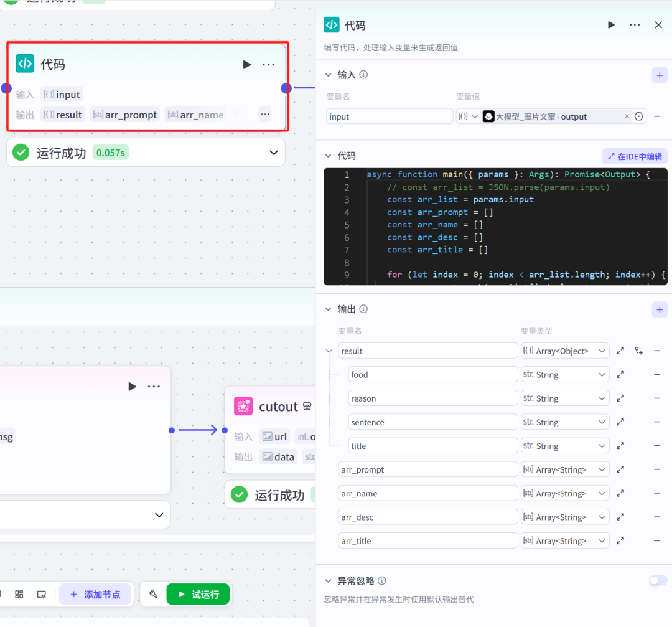Collapse the 输出 section
This screenshot has width=672, height=627.
coord(329,309)
